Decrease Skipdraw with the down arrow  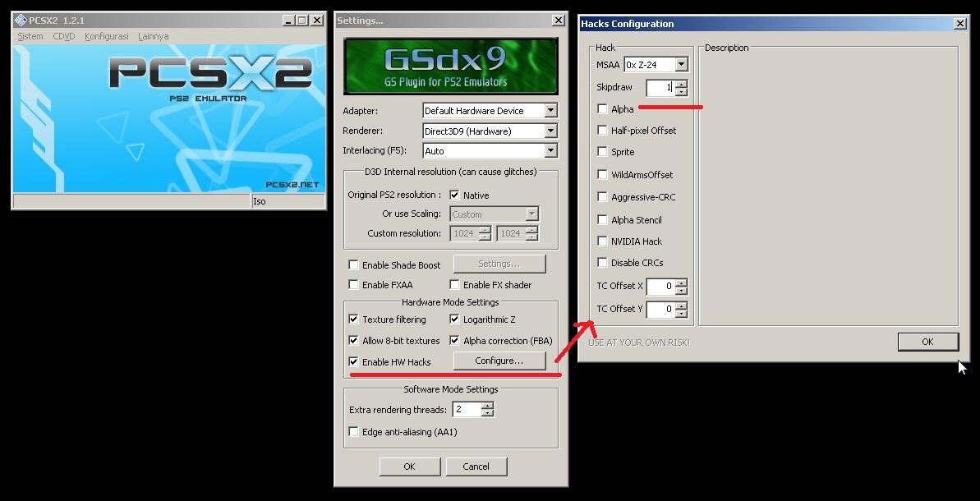tap(681, 91)
